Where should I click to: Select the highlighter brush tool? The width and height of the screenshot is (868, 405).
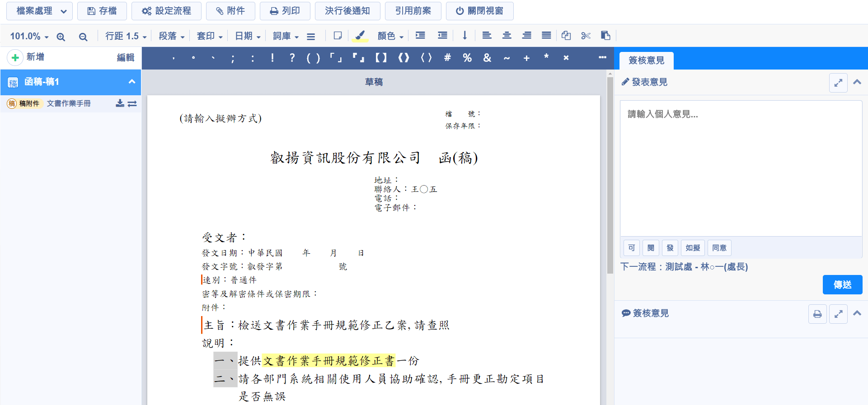(360, 36)
